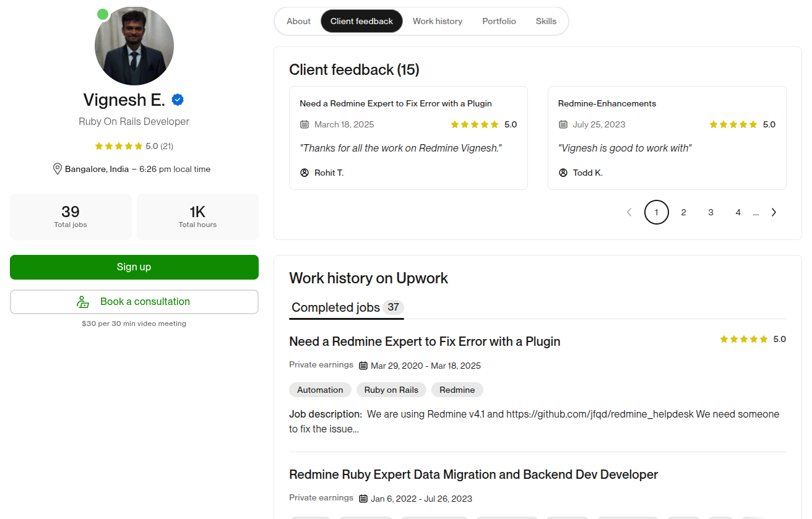Click the $30 per 30 min video meeting note

[134, 324]
